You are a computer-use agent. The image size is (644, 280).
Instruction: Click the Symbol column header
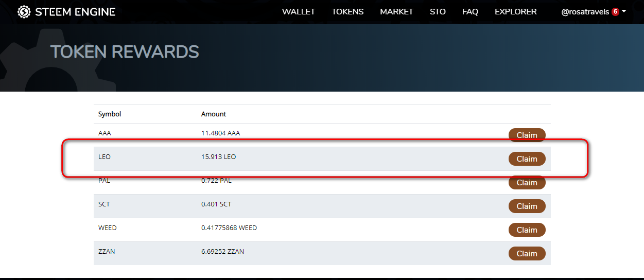click(110, 114)
